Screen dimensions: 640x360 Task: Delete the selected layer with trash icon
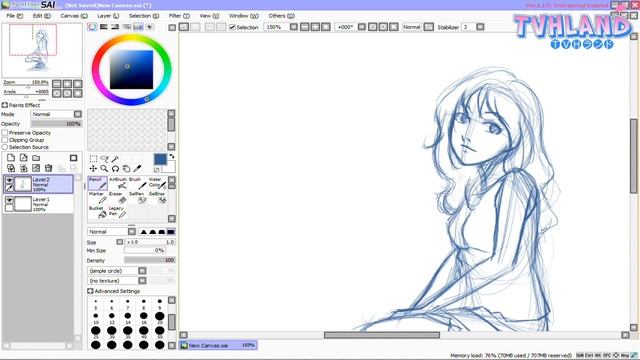[49, 168]
